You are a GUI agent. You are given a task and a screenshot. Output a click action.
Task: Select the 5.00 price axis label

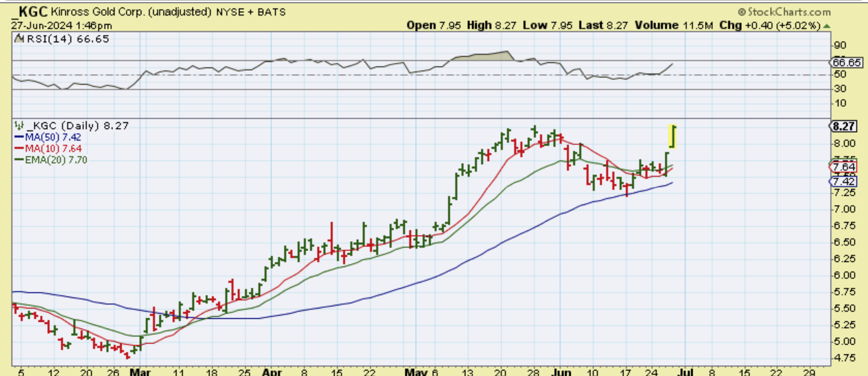point(844,342)
